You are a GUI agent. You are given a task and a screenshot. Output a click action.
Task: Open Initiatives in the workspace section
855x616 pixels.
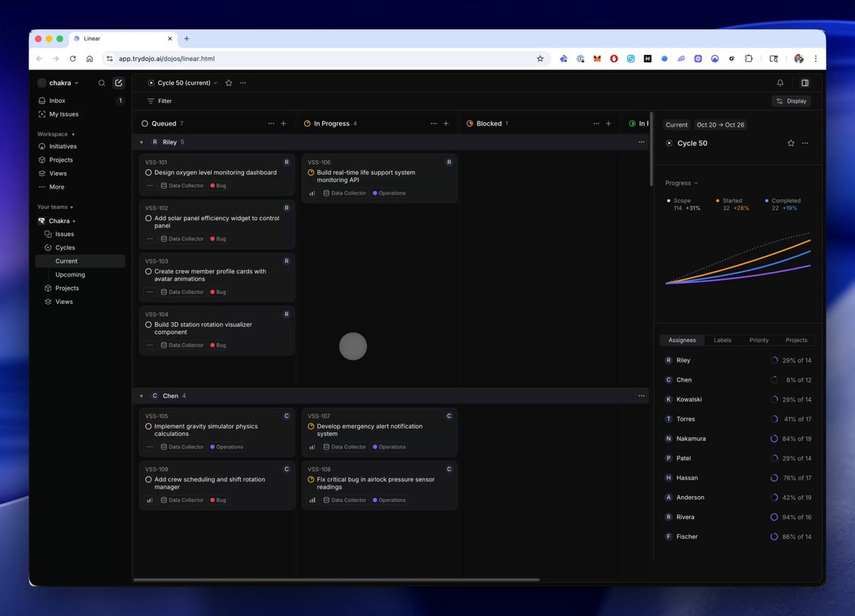(x=81, y=147)
